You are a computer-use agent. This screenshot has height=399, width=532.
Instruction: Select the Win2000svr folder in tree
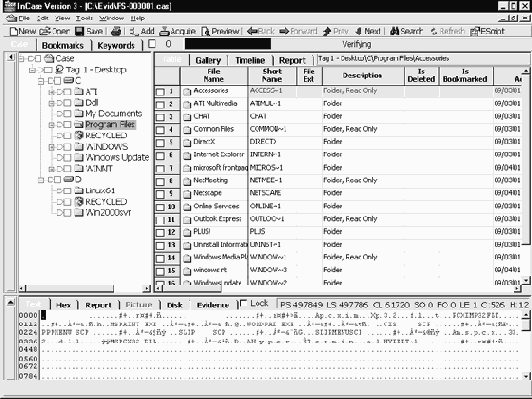(108, 213)
